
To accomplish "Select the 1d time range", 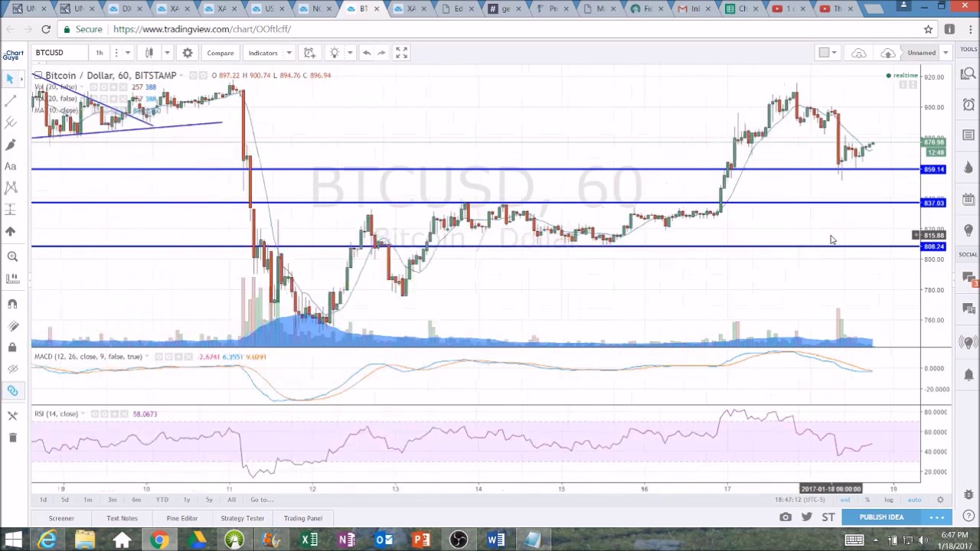I will click(43, 500).
